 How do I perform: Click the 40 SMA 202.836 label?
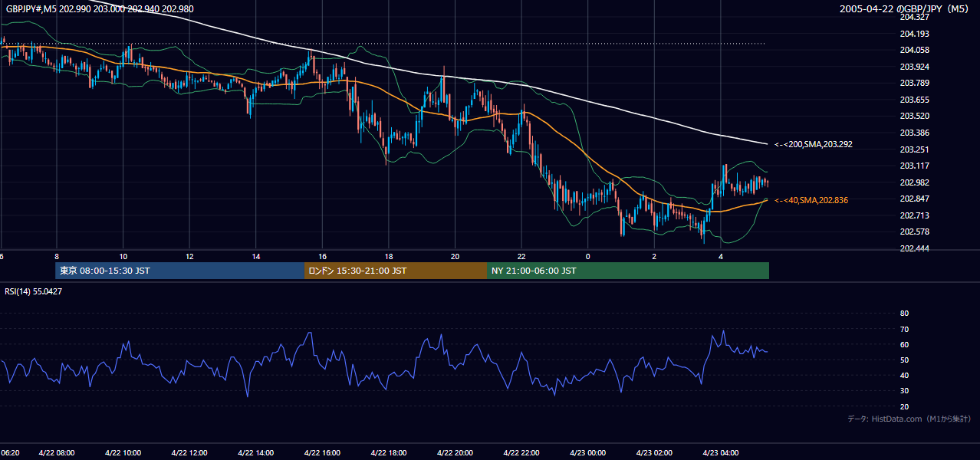[x=811, y=200]
